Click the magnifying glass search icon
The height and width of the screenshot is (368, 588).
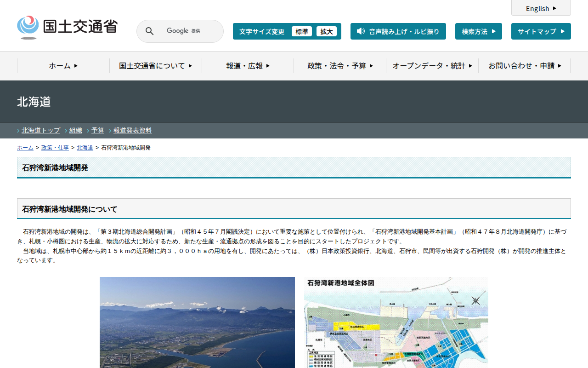(149, 31)
